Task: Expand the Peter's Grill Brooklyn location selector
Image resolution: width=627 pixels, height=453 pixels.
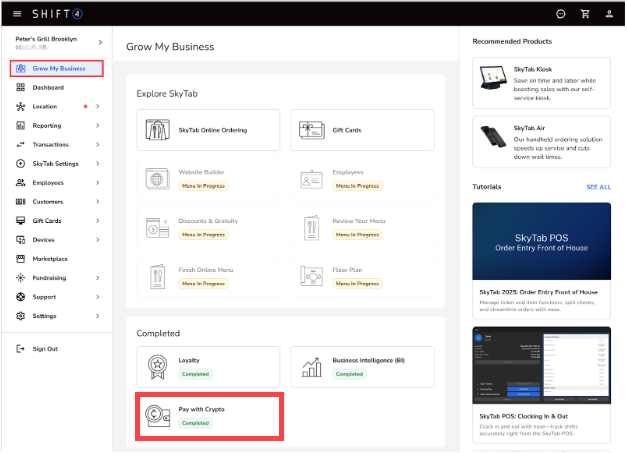Action: coord(99,42)
